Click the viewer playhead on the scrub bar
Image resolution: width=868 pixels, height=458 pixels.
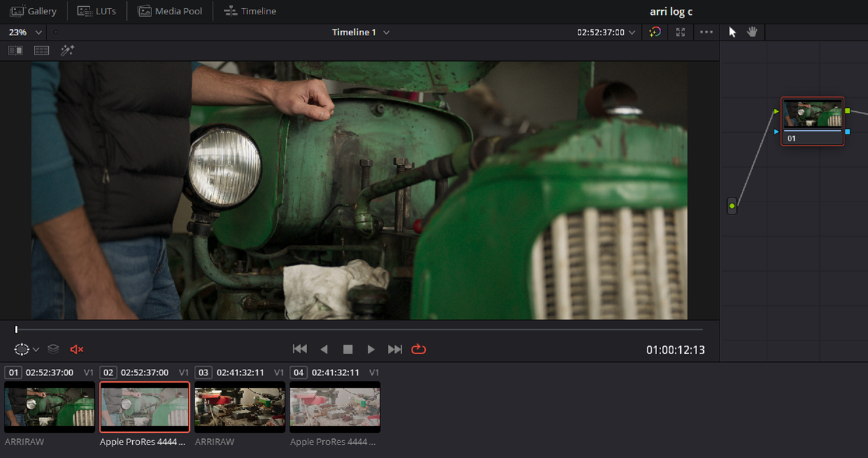(16, 330)
